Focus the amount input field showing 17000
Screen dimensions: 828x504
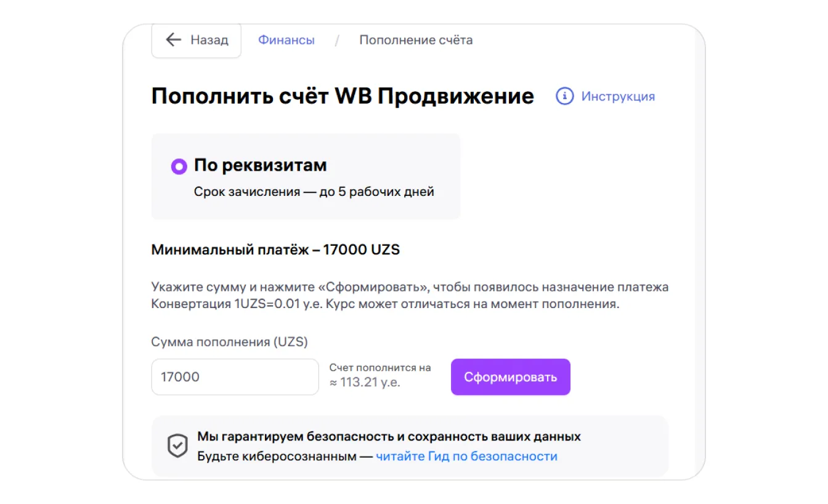[235, 377]
